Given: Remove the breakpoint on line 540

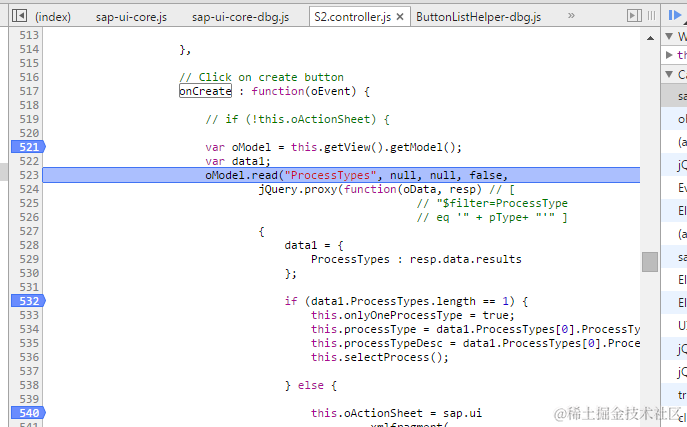Looking at the screenshot, I should 28,413.
